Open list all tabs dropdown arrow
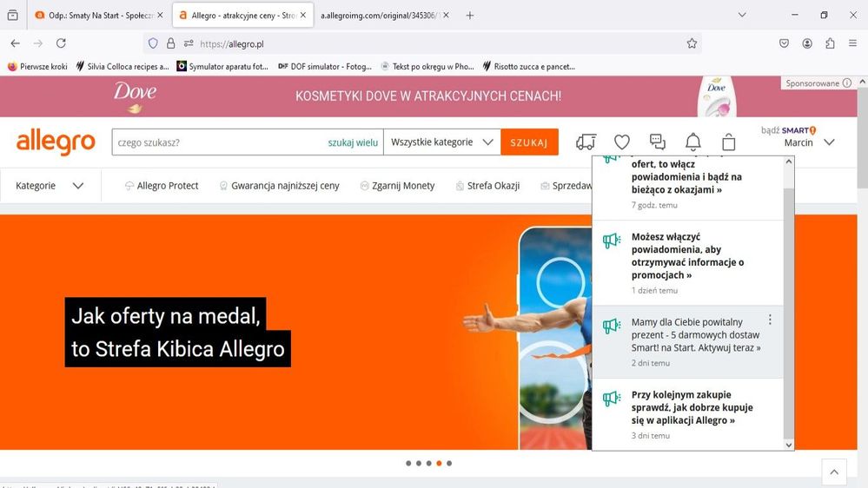 pos(742,16)
